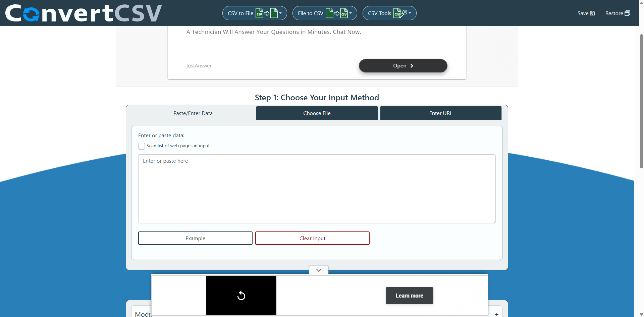This screenshot has height=317, width=644.
Task: Select the Paste/Enter Data tab
Action: pos(193,113)
